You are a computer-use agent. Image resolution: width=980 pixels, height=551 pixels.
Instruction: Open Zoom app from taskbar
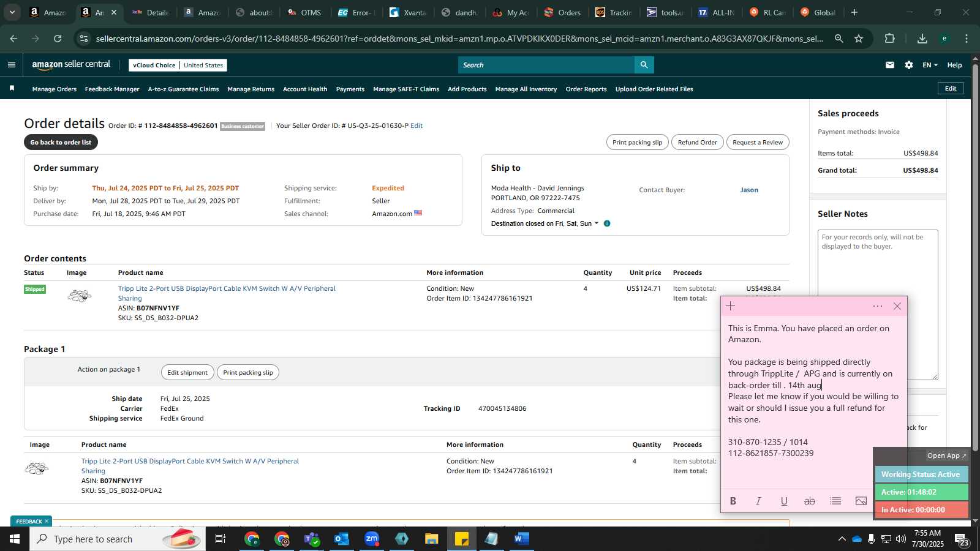pyautogui.click(x=372, y=539)
